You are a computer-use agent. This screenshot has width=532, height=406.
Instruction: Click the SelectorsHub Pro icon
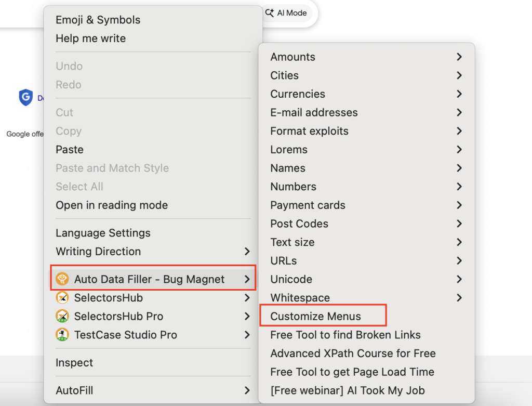(x=62, y=316)
